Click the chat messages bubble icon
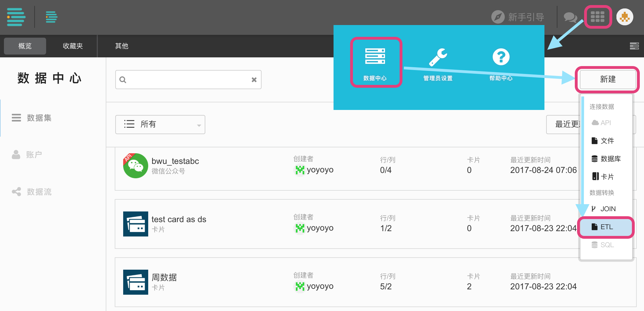Screen dimensions: 644x311 coord(570,17)
